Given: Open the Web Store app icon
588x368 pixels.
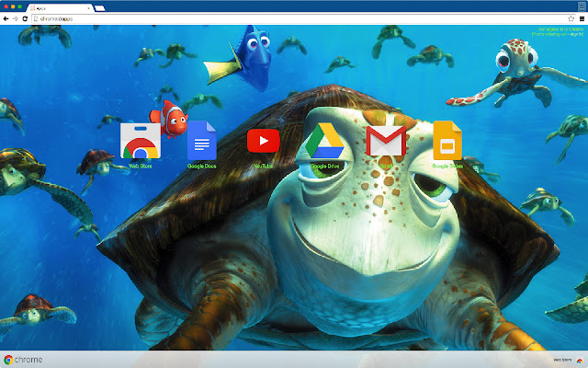Looking at the screenshot, I should tap(141, 141).
